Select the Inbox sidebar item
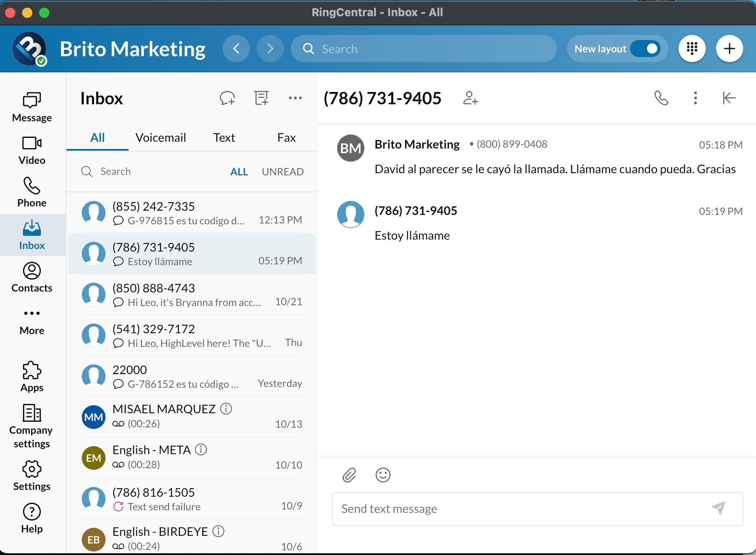The width and height of the screenshot is (756, 555). 32,235
